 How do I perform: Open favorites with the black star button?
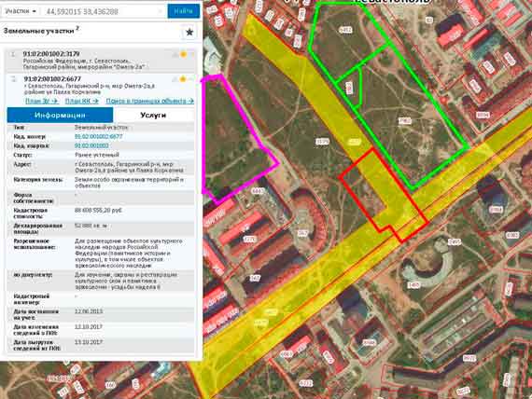[x=189, y=33]
